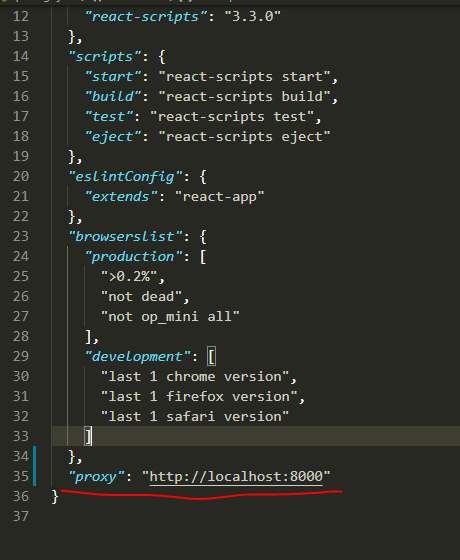460x560 pixels.
Task: Click the "development" key on line 29
Action: (x=138, y=357)
